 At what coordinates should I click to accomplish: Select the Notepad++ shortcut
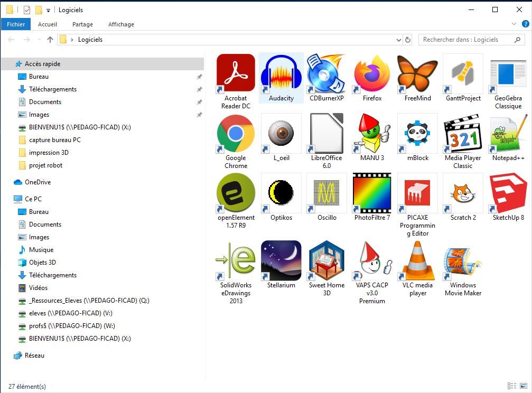(x=508, y=133)
